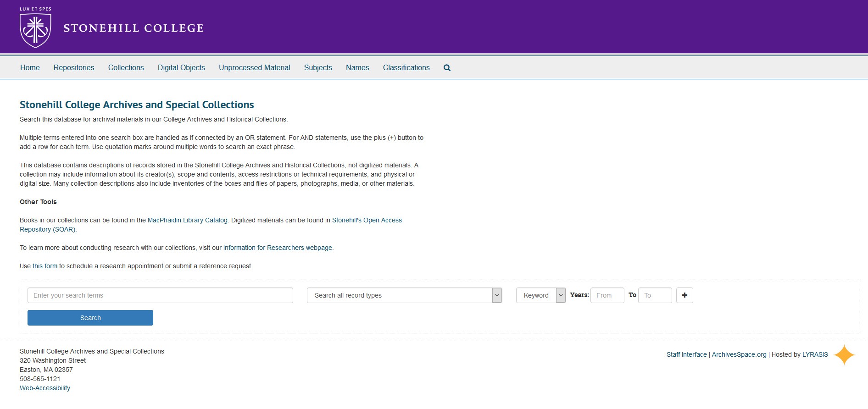
Task: Click the 'Easton, MA 02357' footer text
Action: click(x=46, y=370)
